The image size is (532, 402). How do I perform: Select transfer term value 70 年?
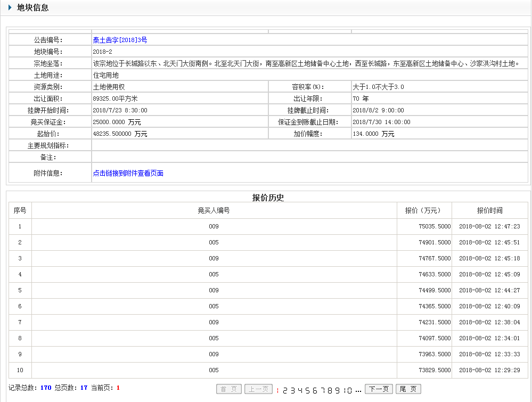pyautogui.click(x=361, y=99)
